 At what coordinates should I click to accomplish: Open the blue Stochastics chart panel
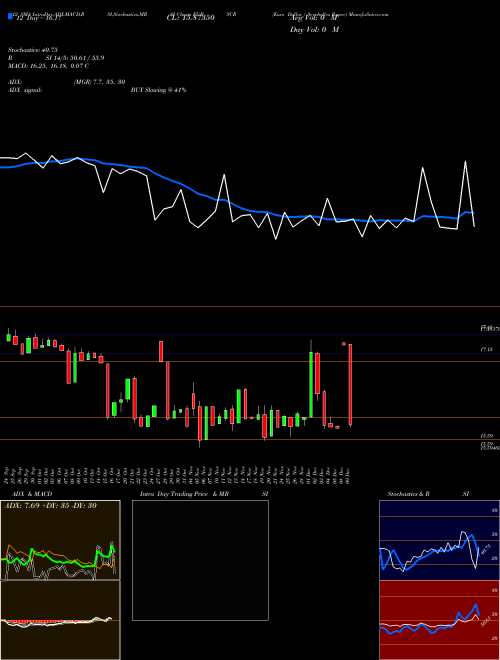[439, 540]
